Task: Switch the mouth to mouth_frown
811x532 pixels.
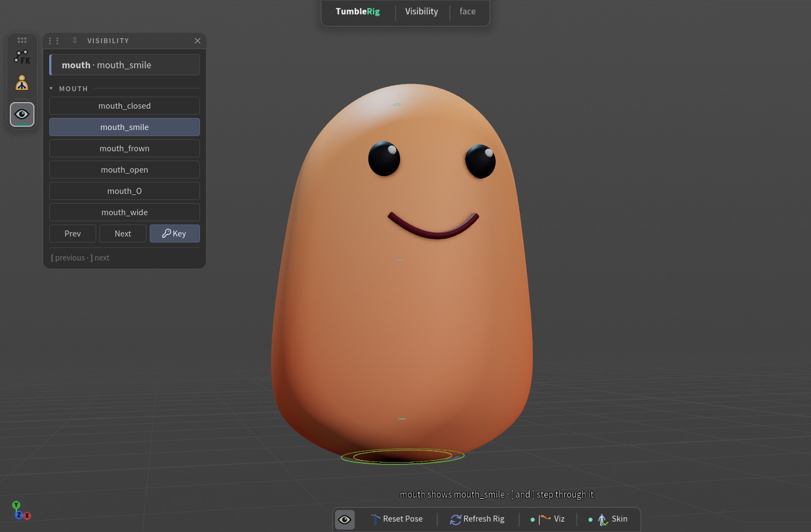Action: 125,149
